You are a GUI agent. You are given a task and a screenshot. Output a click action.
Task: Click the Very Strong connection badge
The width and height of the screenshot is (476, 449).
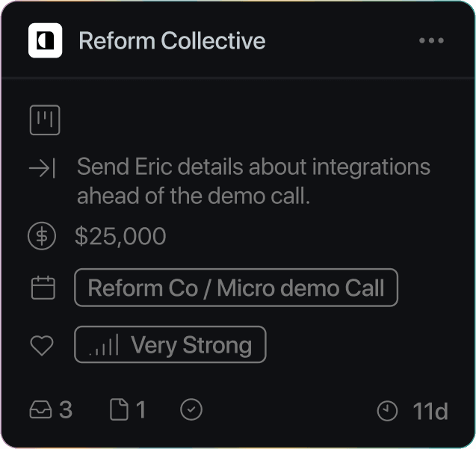tap(170, 345)
